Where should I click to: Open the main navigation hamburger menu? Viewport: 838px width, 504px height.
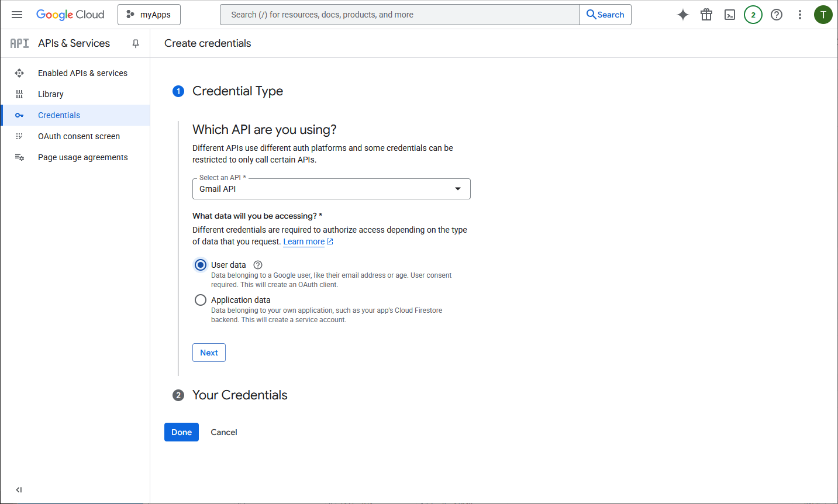[17, 15]
